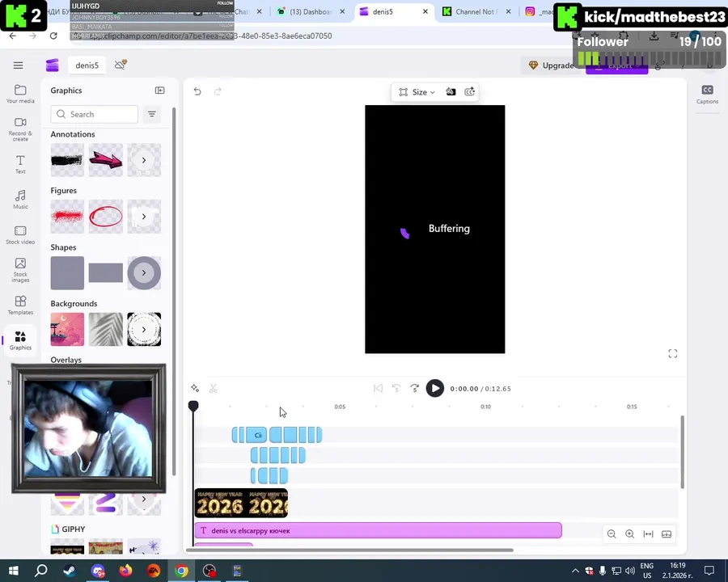Expand more Annotations graphics
This screenshot has width=728, height=582.
point(144,160)
